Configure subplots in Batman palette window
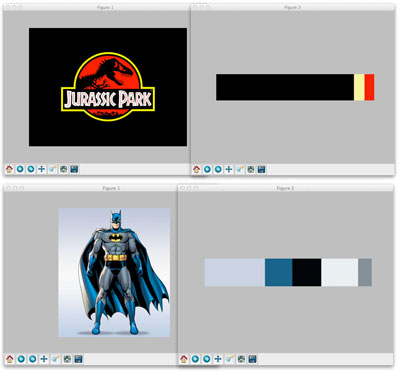The height and width of the screenshot is (372, 400). point(241,359)
